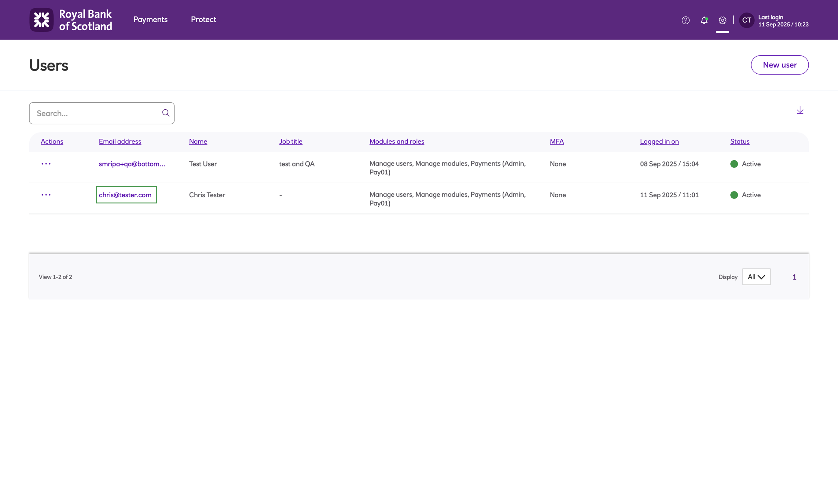Open chris@tester.com email link

[x=125, y=195]
